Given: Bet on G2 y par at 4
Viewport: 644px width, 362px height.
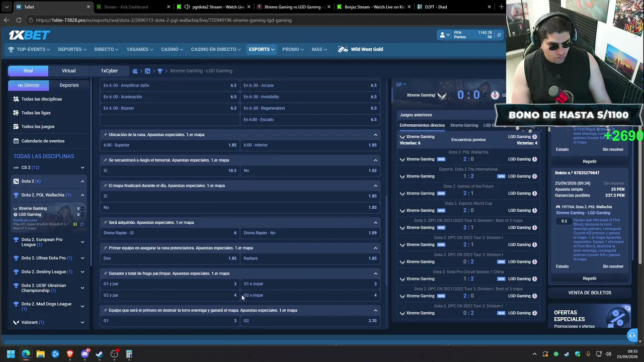Looking at the screenshot, I should click(x=170, y=295).
